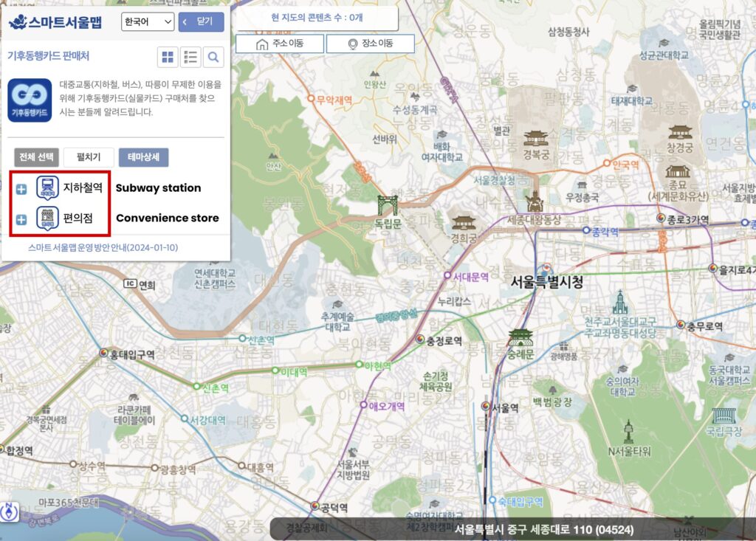756x541 pixels.
Task: Click the 서울역 station marker
Action: coord(486,407)
